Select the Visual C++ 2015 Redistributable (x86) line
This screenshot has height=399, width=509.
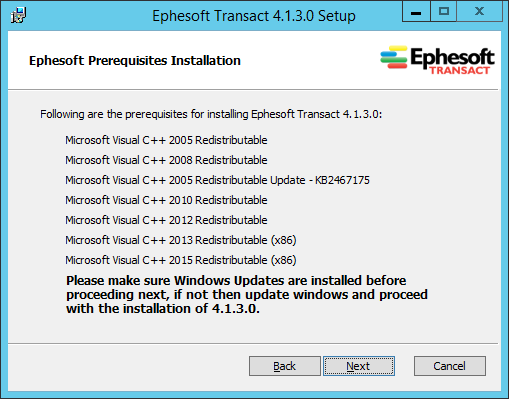(181, 260)
